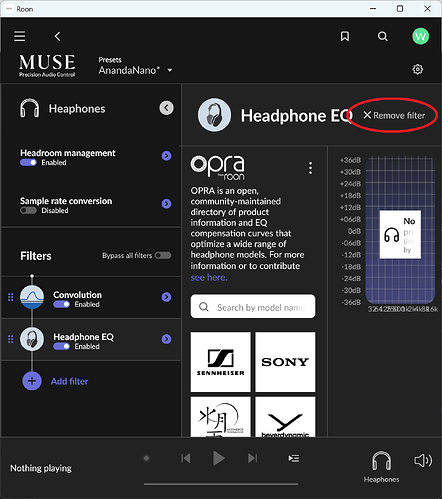Image resolution: width=442 pixels, height=499 pixels.
Task: Follow the 'see here' OPRA link
Action: [x=209, y=277]
